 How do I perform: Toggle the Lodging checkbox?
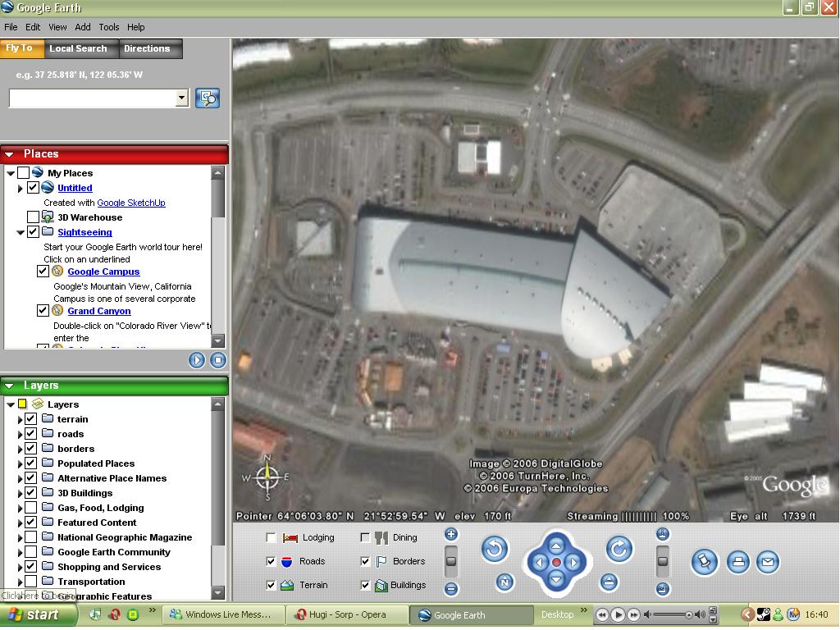pos(271,537)
